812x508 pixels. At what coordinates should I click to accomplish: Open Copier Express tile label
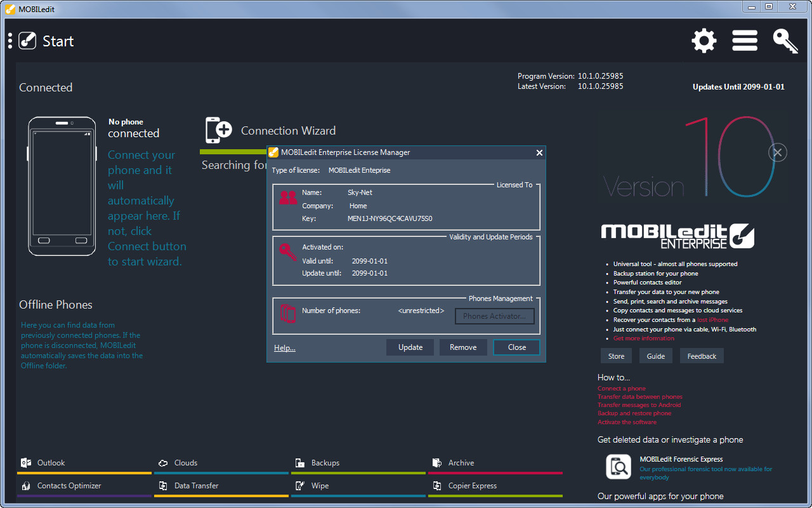click(x=473, y=486)
